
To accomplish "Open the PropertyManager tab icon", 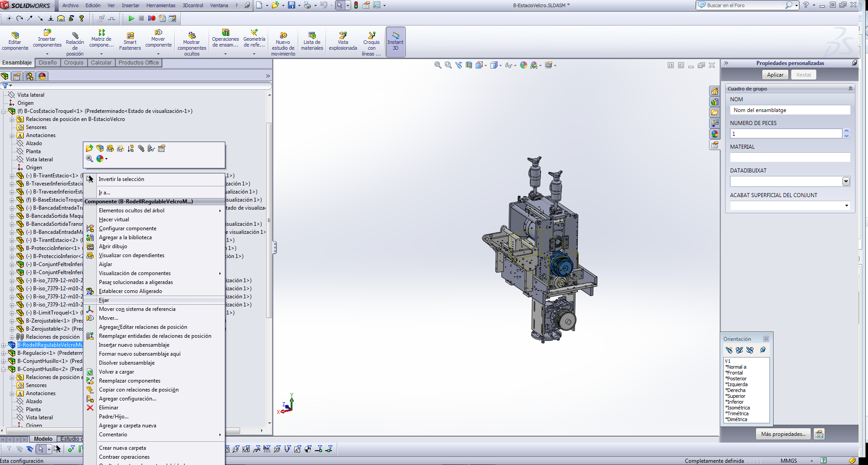I will tap(17, 76).
